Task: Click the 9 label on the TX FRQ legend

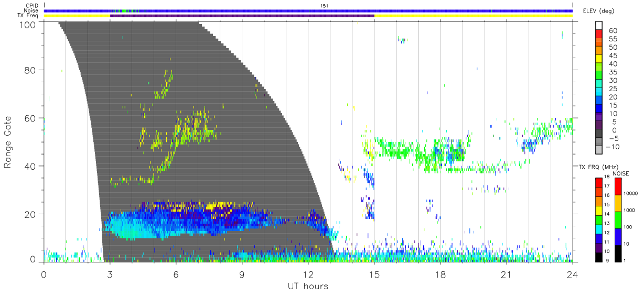Action: coord(607,260)
